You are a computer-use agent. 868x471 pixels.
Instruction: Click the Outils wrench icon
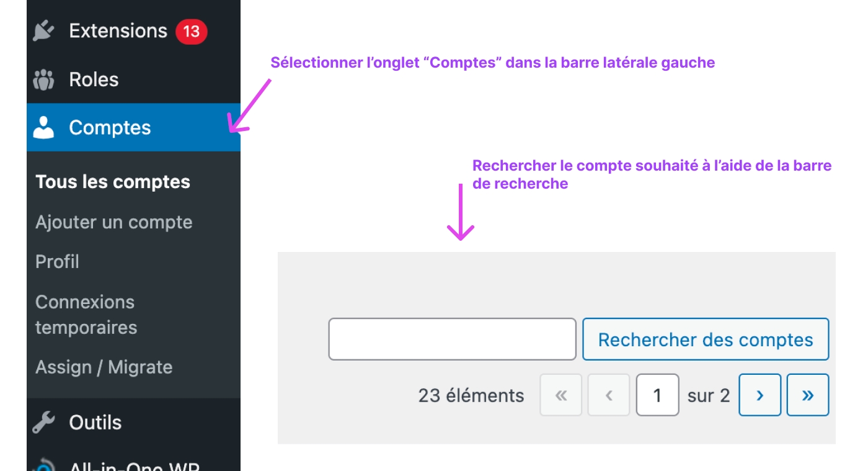[43, 423]
